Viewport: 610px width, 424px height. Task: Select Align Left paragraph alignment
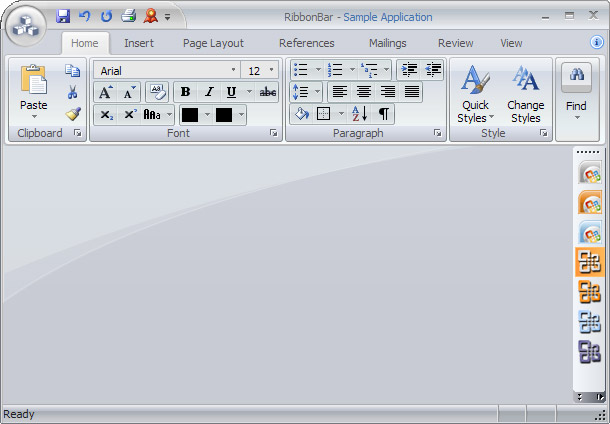(x=340, y=92)
